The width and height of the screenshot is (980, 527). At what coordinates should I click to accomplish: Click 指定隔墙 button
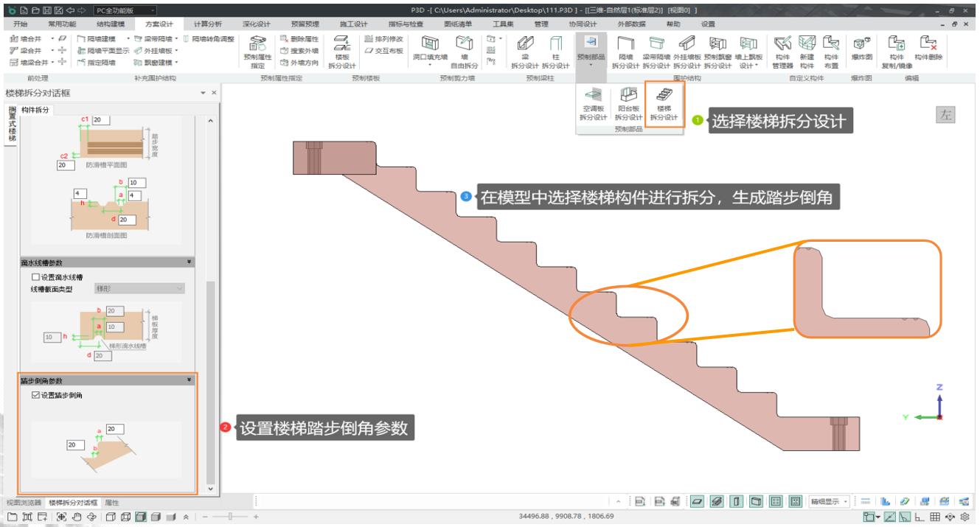coord(97,63)
